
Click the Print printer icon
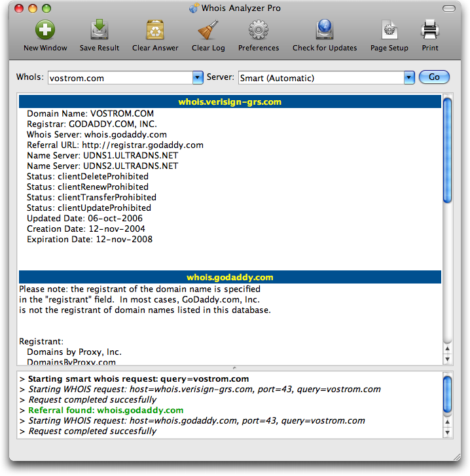coord(430,29)
